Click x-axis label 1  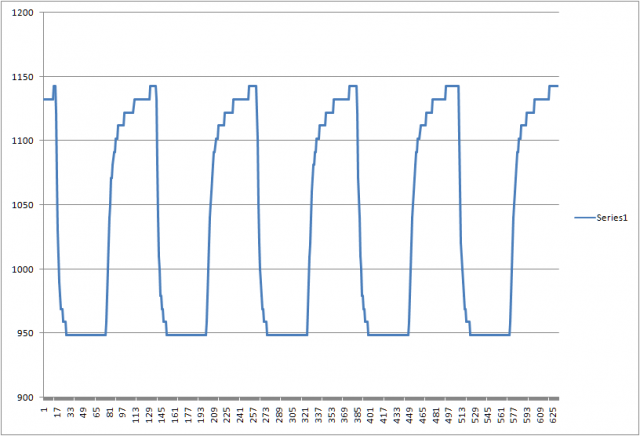click(x=44, y=410)
